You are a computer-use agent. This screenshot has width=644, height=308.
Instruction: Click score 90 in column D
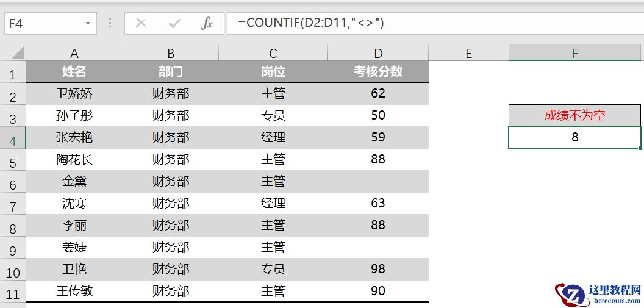click(x=378, y=291)
